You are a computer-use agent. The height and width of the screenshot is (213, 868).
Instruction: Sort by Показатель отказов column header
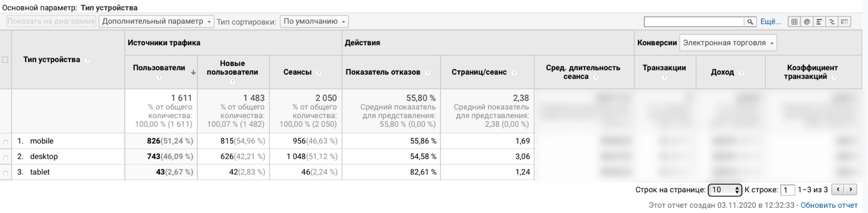pyautogui.click(x=383, y=72)
